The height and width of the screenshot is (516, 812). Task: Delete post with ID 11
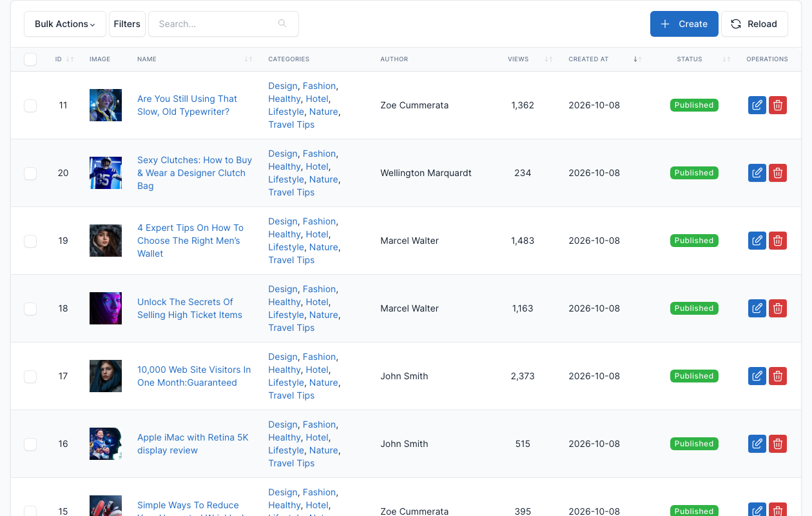tap(778, 105)
